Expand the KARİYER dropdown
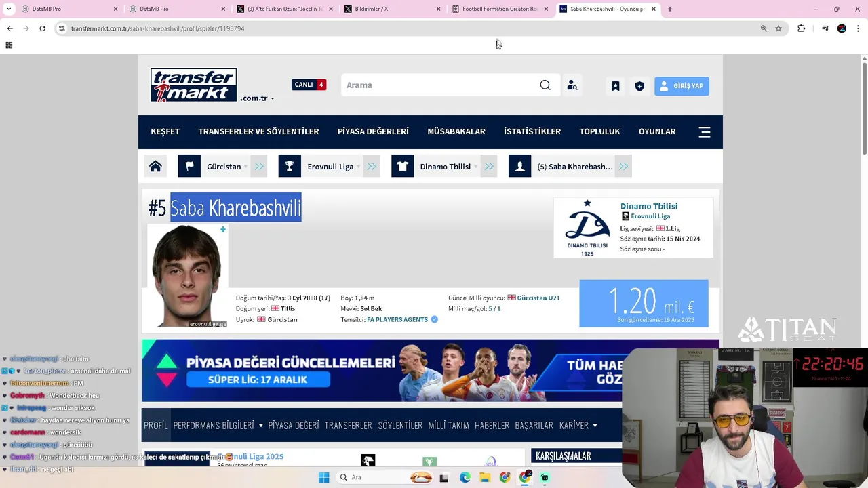868x488 pixels. click(595, 426)
